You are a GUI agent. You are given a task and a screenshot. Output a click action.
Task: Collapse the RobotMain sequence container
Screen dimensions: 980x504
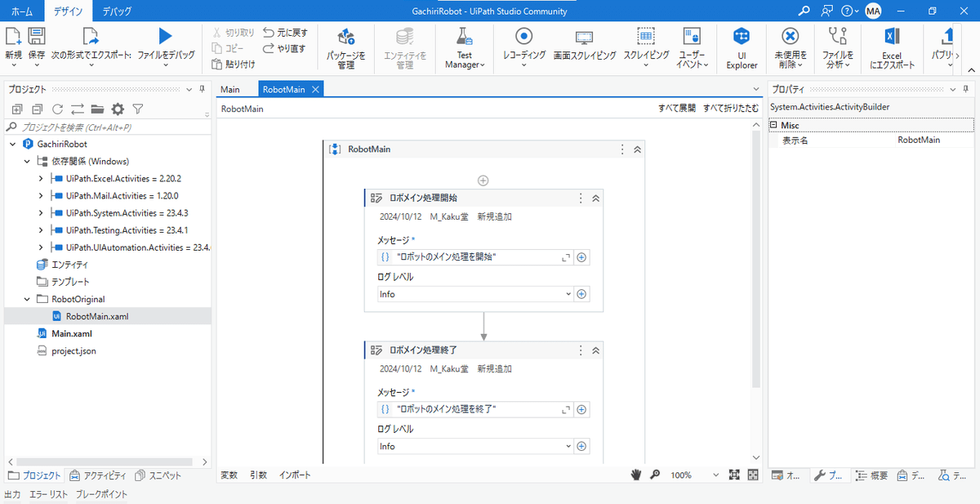[638, 149]
